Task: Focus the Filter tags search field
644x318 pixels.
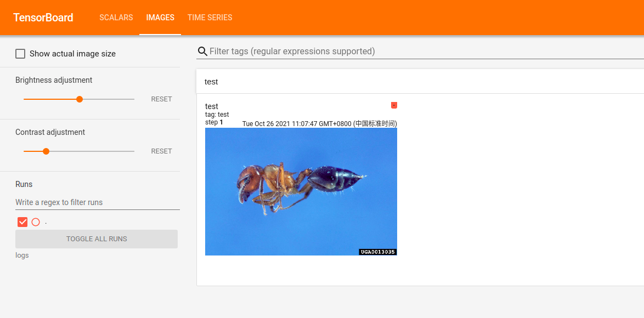Action: [426, 52]
